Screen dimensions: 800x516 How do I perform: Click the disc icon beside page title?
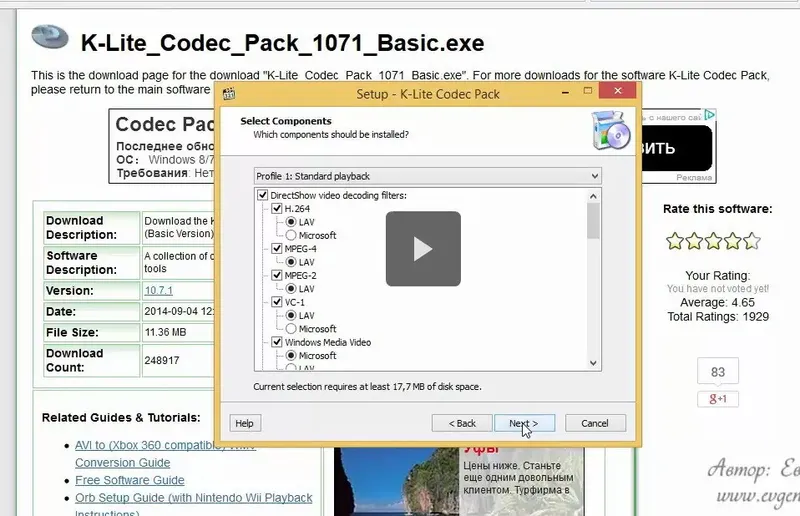point(49,37)
